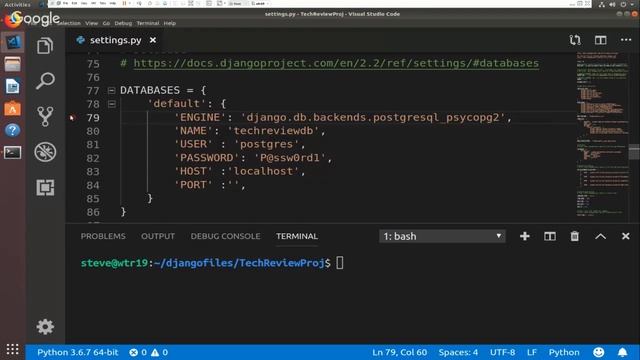Viewport: 640px width, 360px height.
Task: Open the Go menu
Action: (x=106, y=23)
